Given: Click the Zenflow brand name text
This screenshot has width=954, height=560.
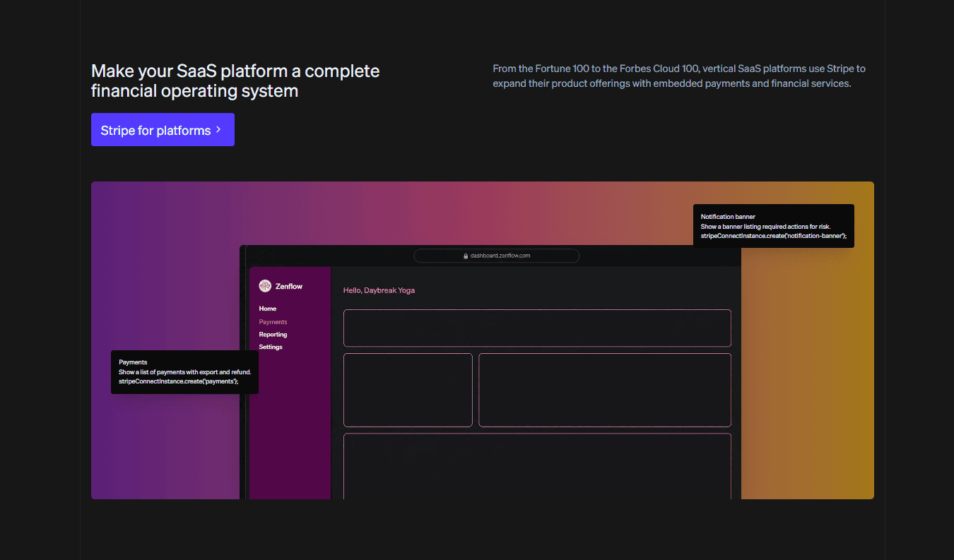Looking at the screenshot, I should [x=289, y=287].
